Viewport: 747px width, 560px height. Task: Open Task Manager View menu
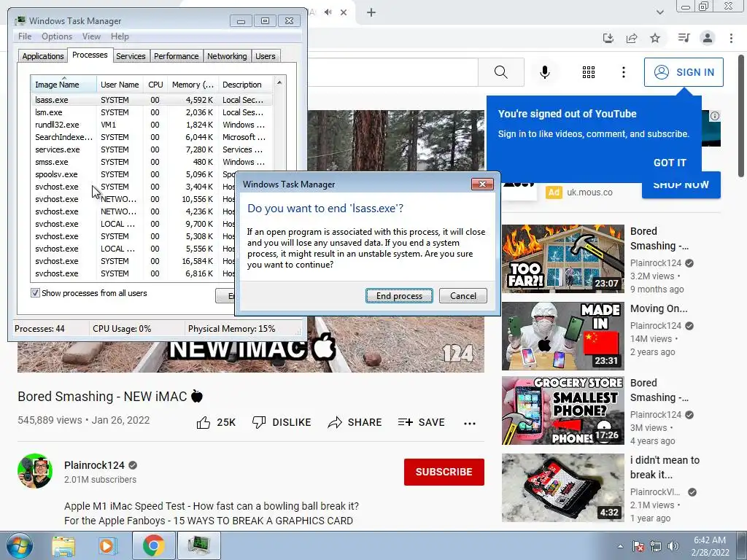point(91,36)
